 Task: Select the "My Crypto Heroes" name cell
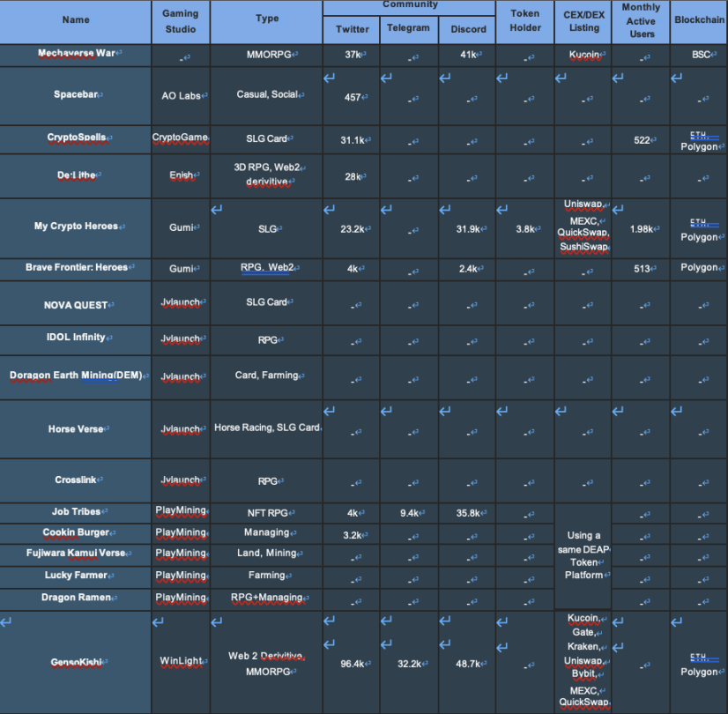coord(76,227)
